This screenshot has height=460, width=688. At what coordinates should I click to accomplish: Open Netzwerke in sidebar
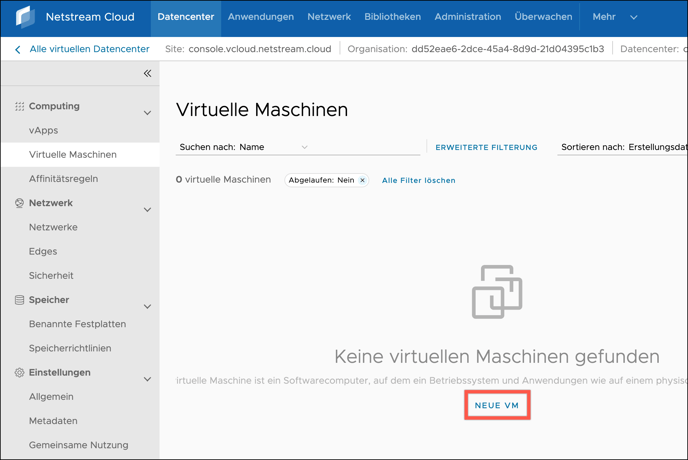coord(53,227)
